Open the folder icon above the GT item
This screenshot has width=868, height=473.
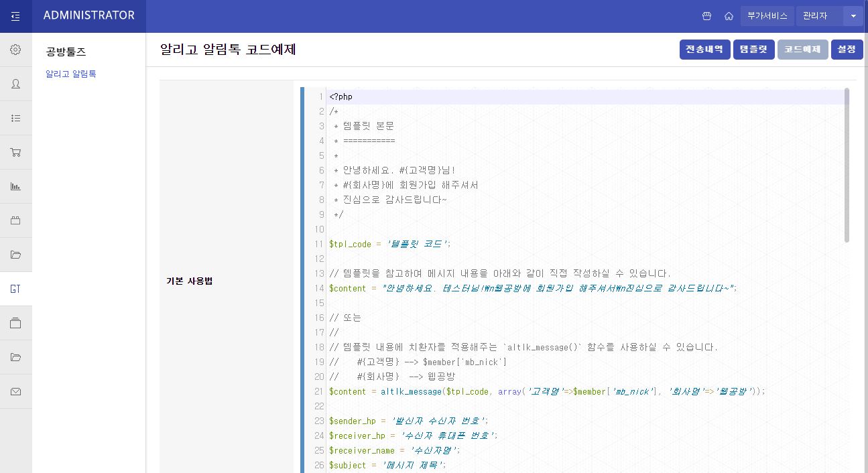click(15, 254)
